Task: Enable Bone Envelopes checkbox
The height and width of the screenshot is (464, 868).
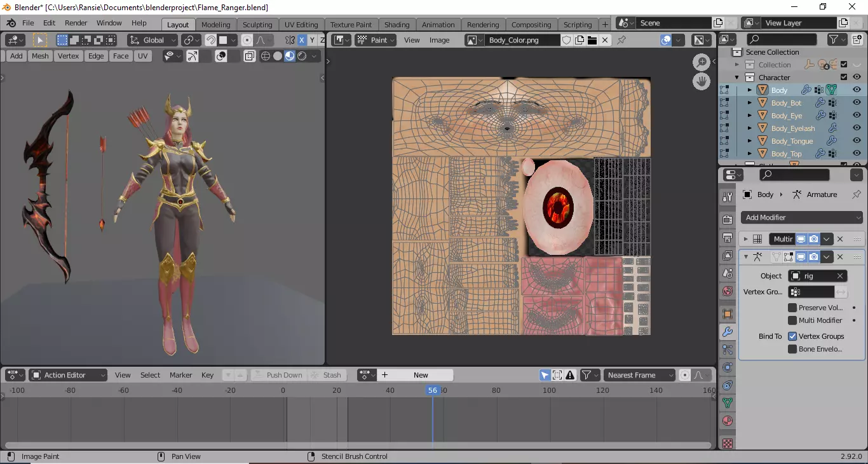Action: coord(792,349)
